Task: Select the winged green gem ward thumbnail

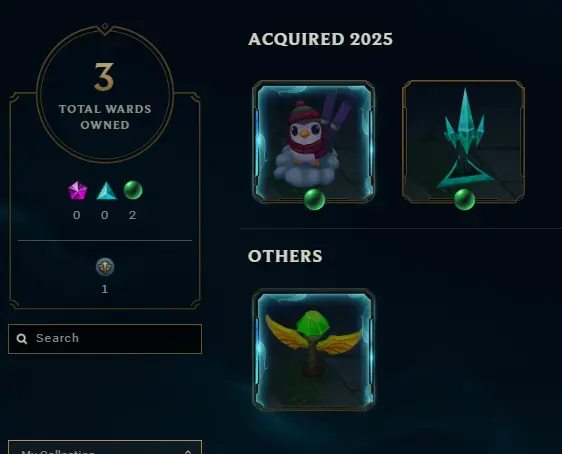Action: point(314,350)
